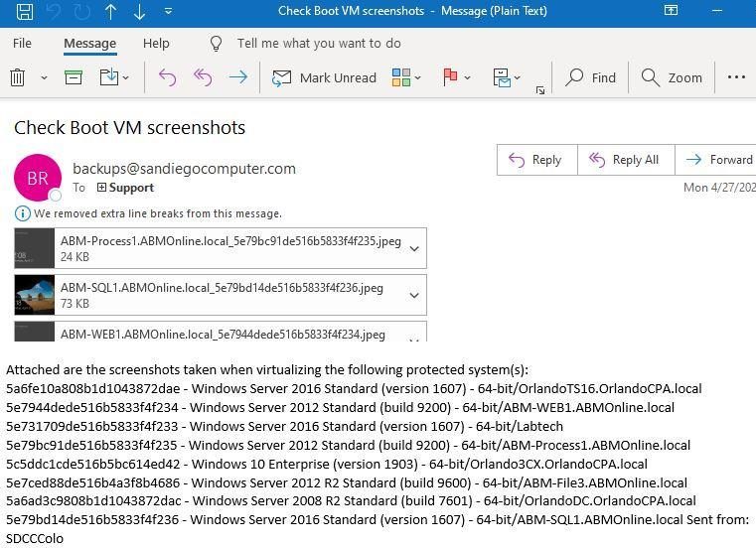The height and width of the screenshot is (549, 756).
Task: Open dropdown for ABM-Process1 attachment
Action: pyautogui.click(x=414, y=249)
